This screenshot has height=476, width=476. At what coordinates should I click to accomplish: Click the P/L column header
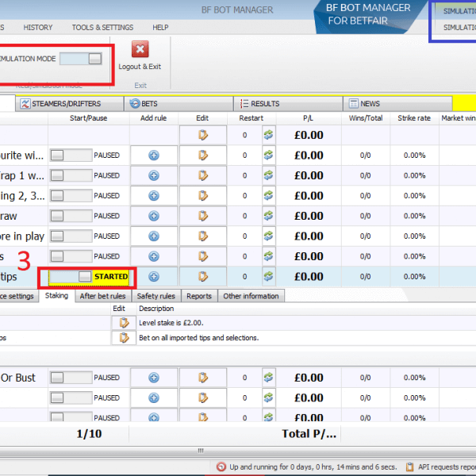308,118
